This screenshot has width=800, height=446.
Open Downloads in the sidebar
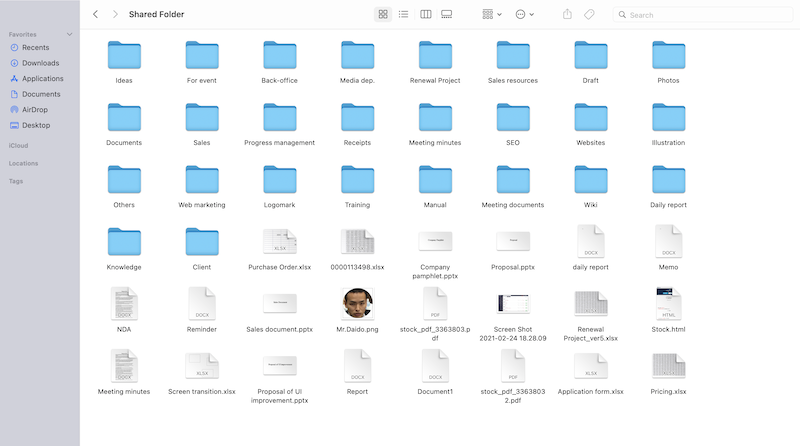coord(40,63)
